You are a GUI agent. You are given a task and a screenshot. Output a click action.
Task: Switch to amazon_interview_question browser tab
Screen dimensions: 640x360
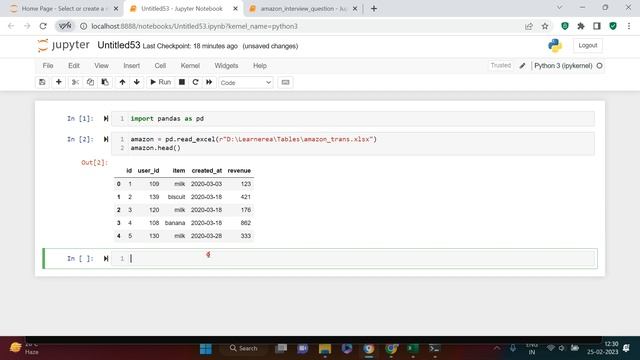303,9
